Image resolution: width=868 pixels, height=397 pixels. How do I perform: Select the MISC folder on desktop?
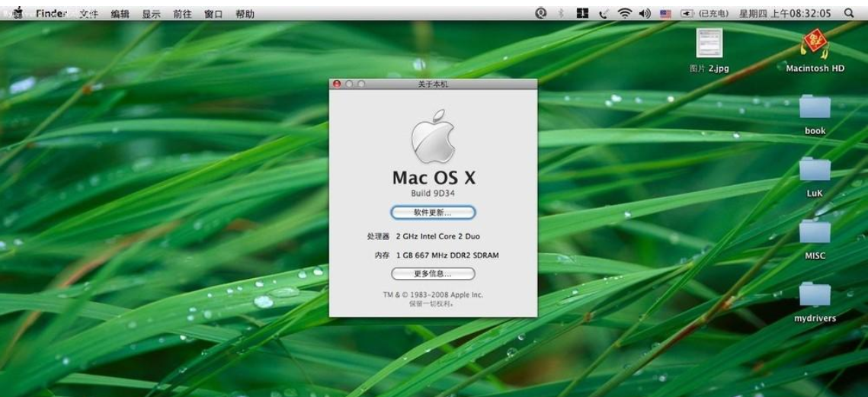[x=815, y=232]
